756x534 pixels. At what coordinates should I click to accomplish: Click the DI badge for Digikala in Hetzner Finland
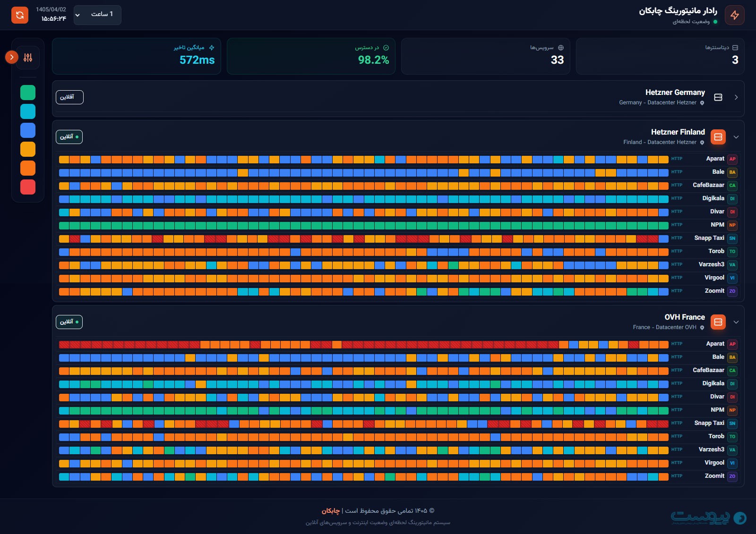coord(732,199)
